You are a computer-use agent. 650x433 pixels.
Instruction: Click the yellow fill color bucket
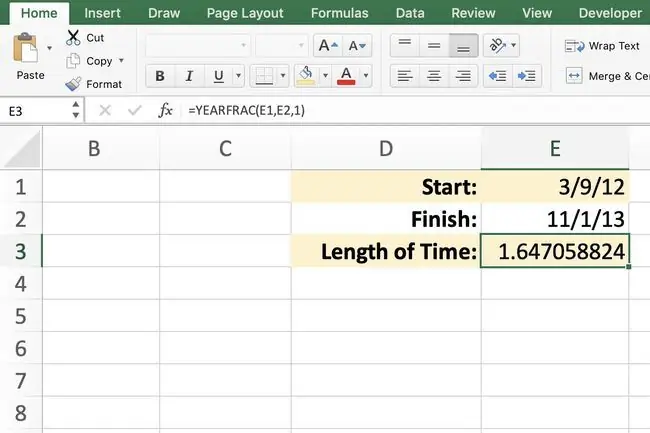[x=306, y=76]
